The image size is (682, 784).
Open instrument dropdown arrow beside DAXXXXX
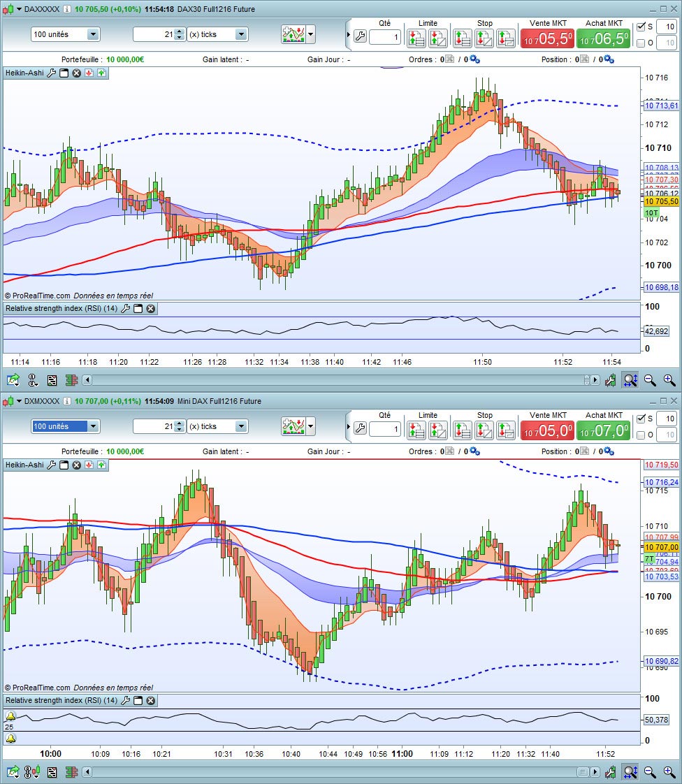[20, 9]
